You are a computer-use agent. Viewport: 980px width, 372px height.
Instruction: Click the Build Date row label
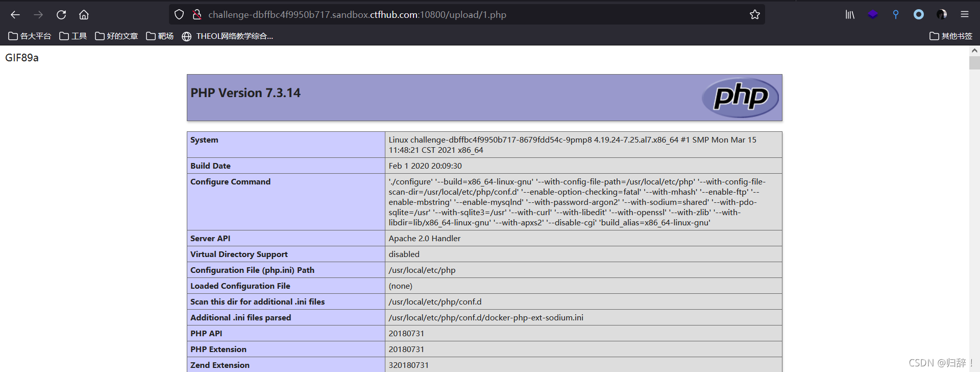pos(210,166)
